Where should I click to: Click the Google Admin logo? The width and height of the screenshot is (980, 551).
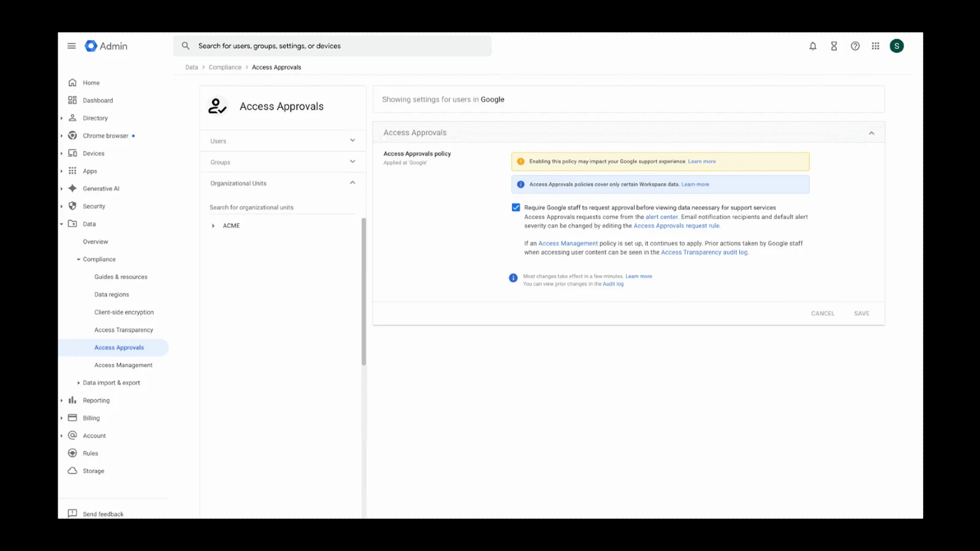click(107, 46)
